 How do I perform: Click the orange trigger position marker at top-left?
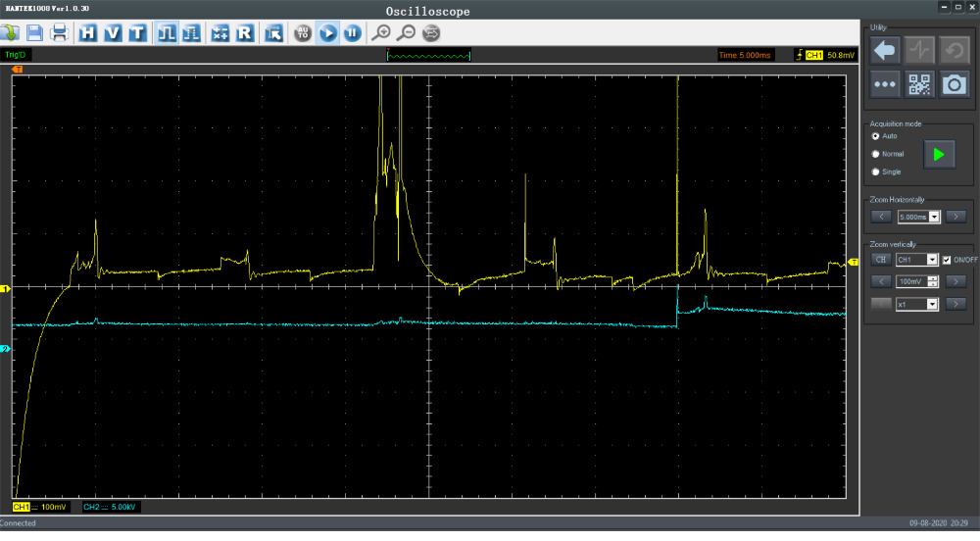point(18,70)
